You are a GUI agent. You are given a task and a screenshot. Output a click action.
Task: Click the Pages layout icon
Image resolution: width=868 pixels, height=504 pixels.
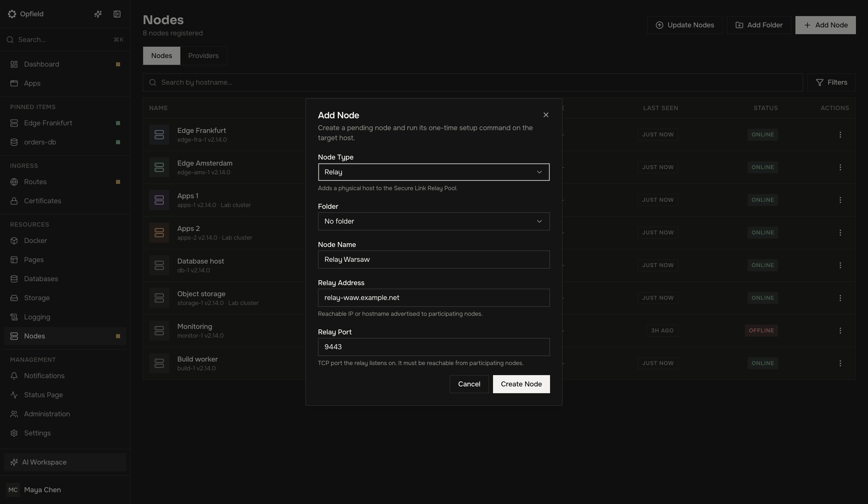coord(14,260)
